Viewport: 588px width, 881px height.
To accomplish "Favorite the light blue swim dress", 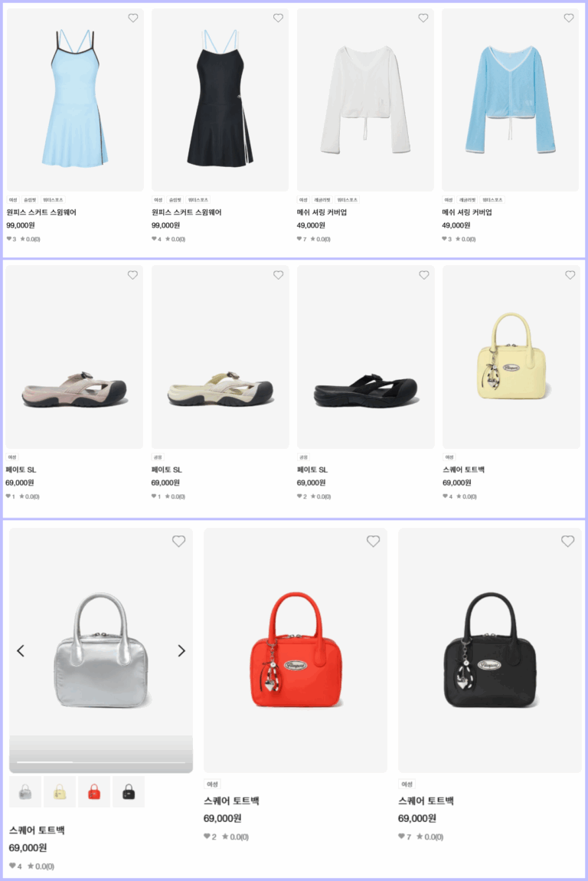I will 133,18.
